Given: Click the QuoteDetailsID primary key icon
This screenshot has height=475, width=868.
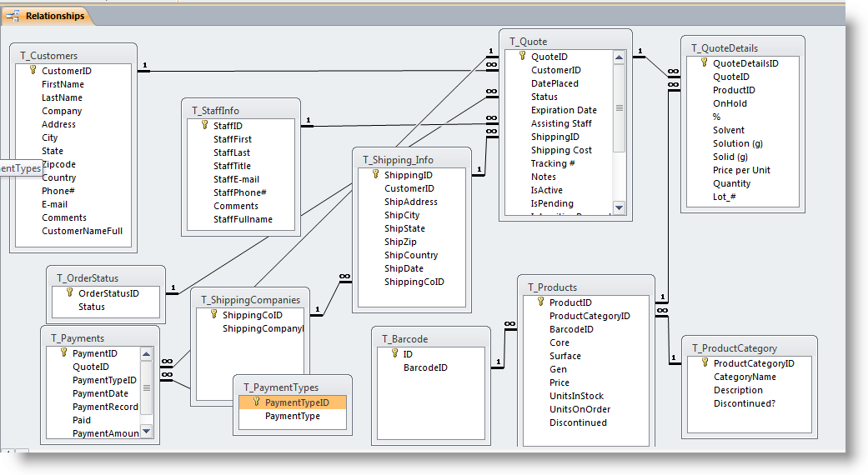Looking at the screenshot, I should point(704,63).
